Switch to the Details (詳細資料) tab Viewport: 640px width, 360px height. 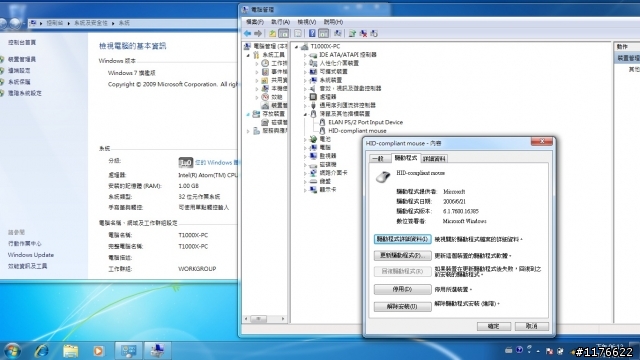coord(434,158)
